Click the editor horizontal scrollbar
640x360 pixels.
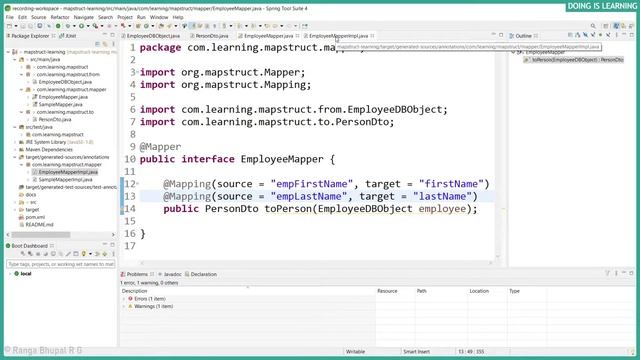tap(316, 263)
